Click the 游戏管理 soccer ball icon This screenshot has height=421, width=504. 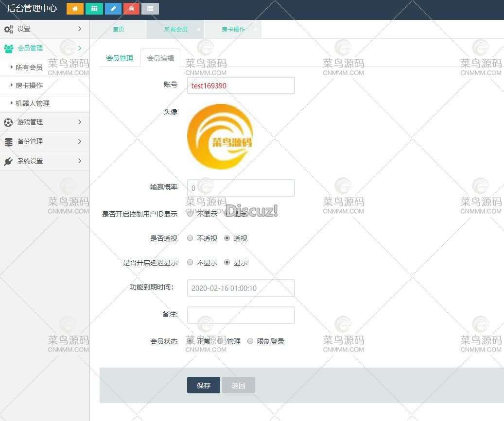[x=8, y=122]
